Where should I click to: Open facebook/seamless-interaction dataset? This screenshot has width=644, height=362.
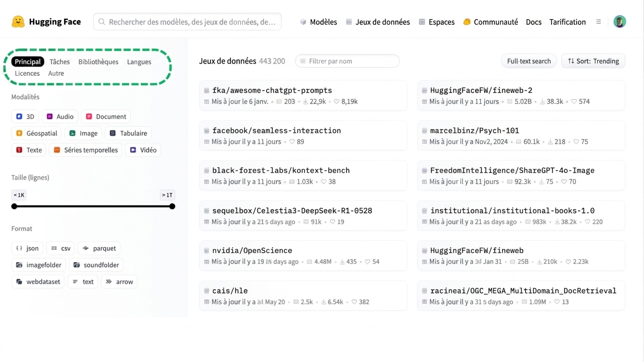coord(303,135)
